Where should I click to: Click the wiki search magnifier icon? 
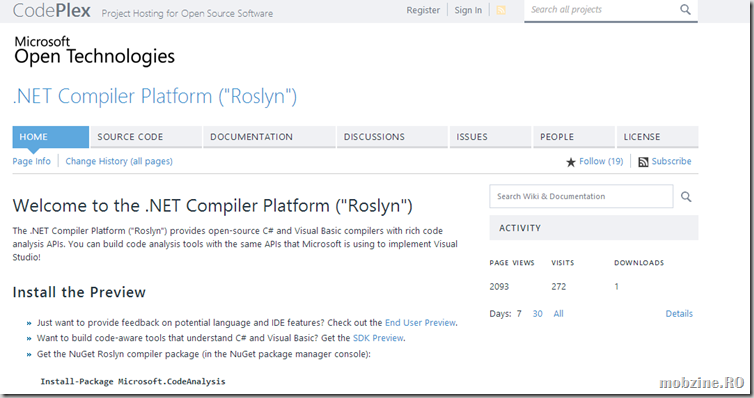(686, 197)
